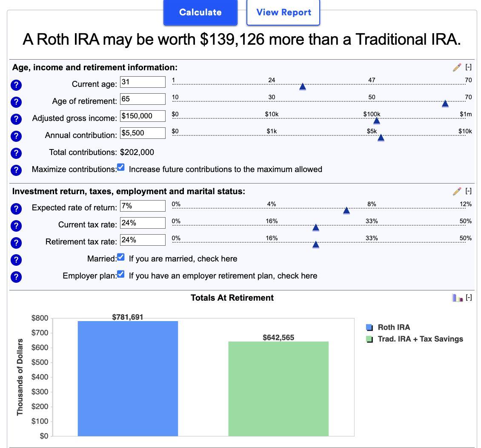Image resolution: width=481 pixels, height=448 pixels.
Task: Open help for Current tax rate
Action: 16,226
